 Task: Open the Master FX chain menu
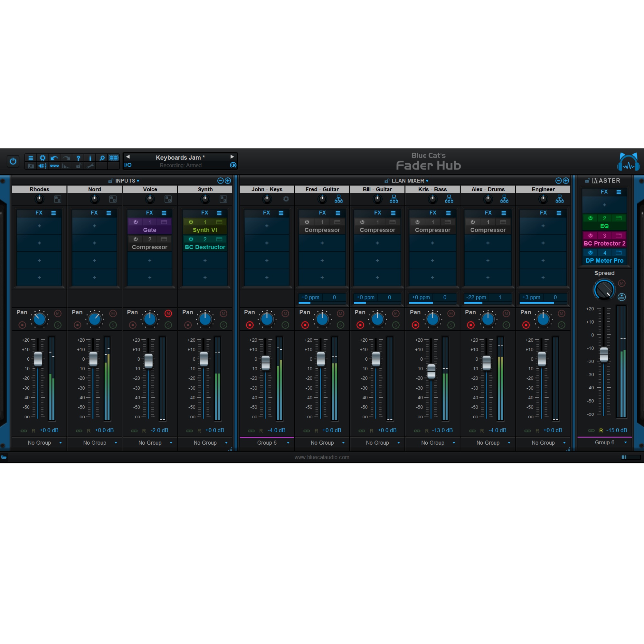619,192
